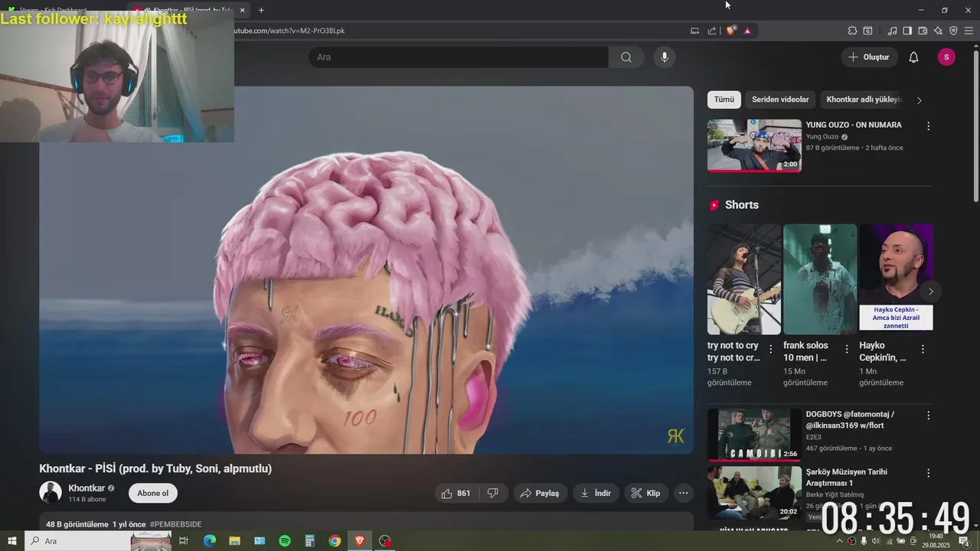Select the Khontkar adlı yükleyici chip
Viewport: 980px width, 551px height.
click(x=864, y=99)
